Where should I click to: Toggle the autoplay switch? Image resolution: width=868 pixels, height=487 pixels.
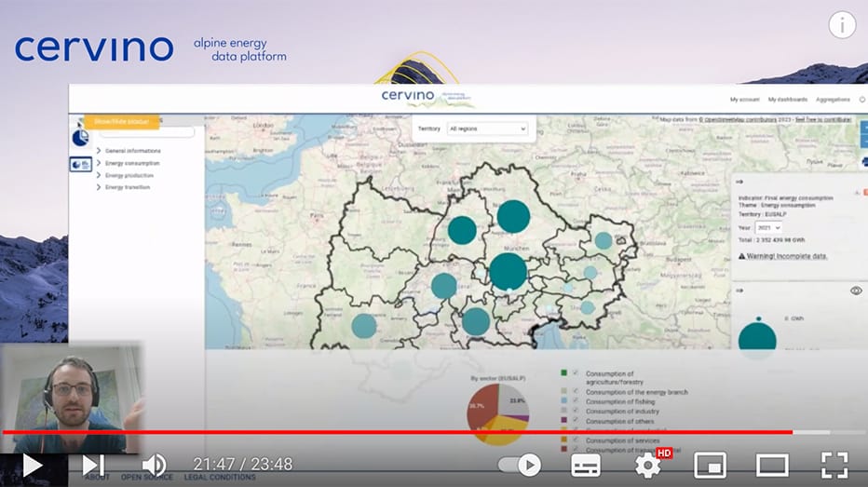[520, 465]
